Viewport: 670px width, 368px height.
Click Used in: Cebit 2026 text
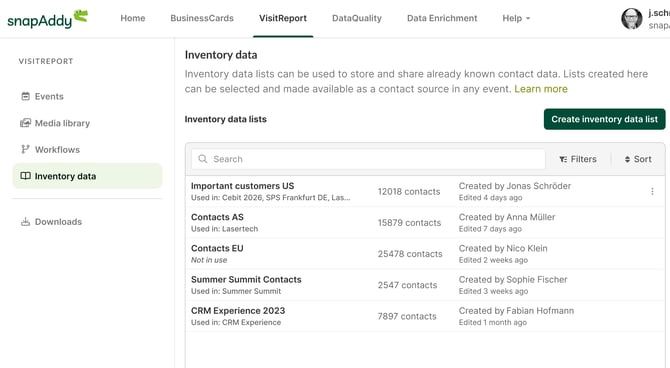coord(270,197)
